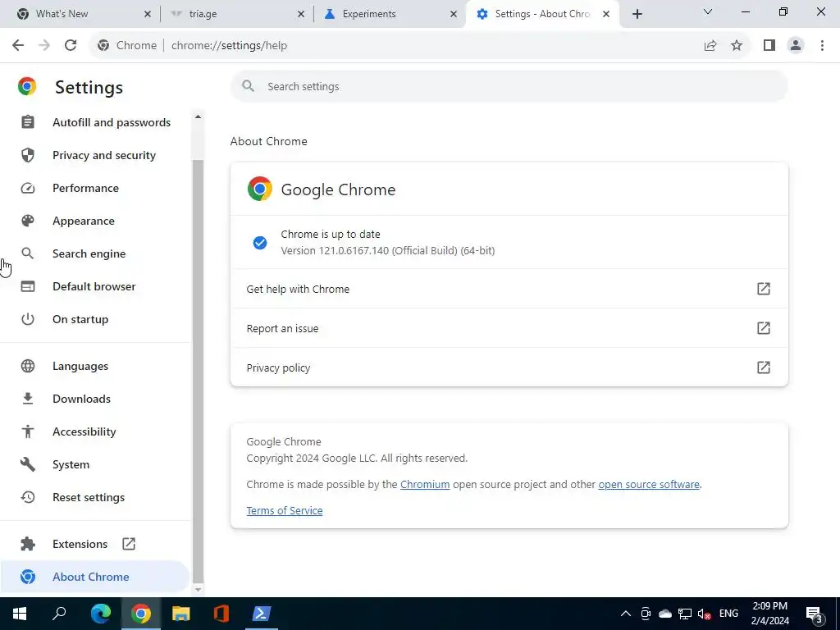Open Privacy policy
The image size is (840, 630).
(x=509, y=367)
